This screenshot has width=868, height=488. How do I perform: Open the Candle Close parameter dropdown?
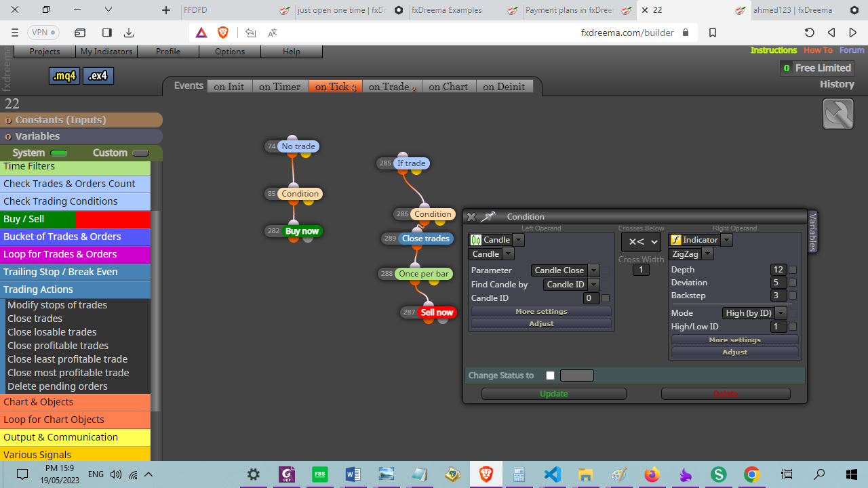click(565, 270)
